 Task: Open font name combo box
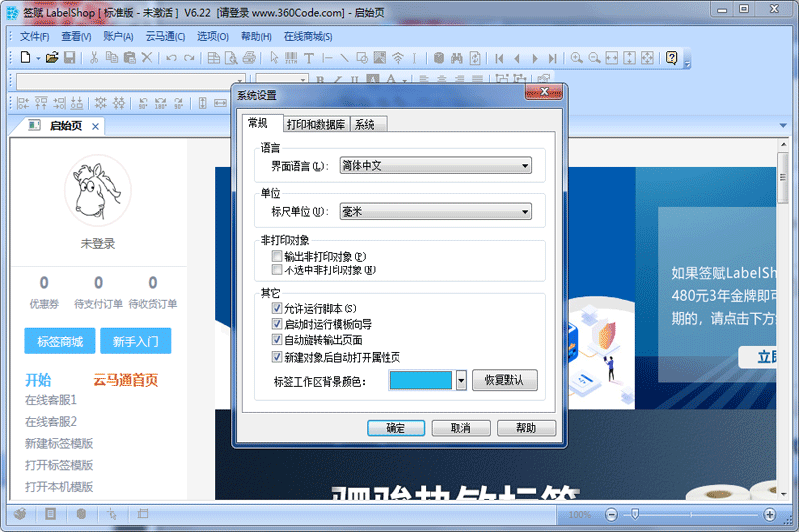(131, 82)
